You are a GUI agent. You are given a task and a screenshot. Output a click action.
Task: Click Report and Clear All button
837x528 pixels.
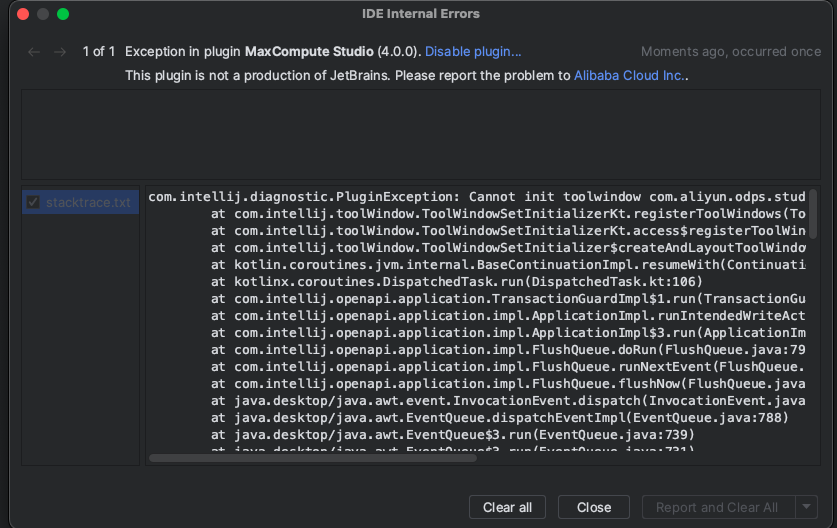tap(718, 507)
